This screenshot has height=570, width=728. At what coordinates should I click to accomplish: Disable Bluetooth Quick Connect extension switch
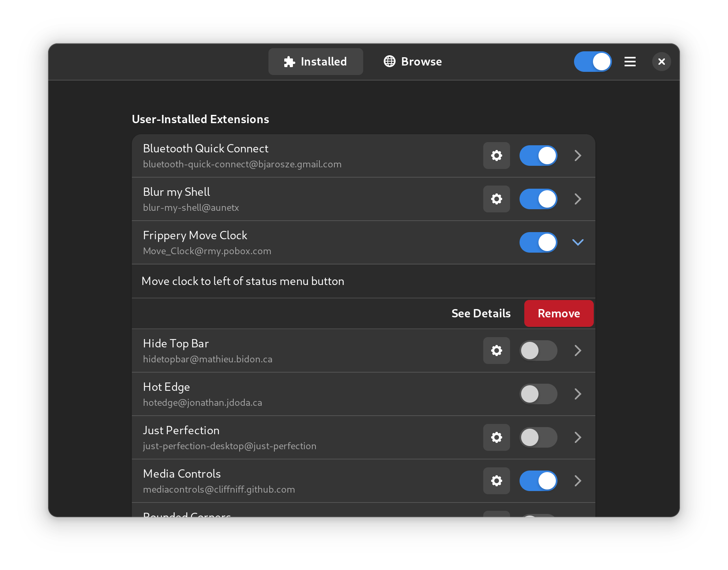coord(538,156)
